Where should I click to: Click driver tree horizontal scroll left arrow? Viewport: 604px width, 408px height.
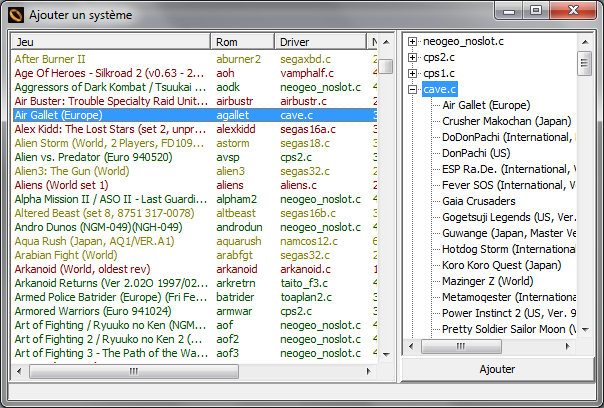411,346
